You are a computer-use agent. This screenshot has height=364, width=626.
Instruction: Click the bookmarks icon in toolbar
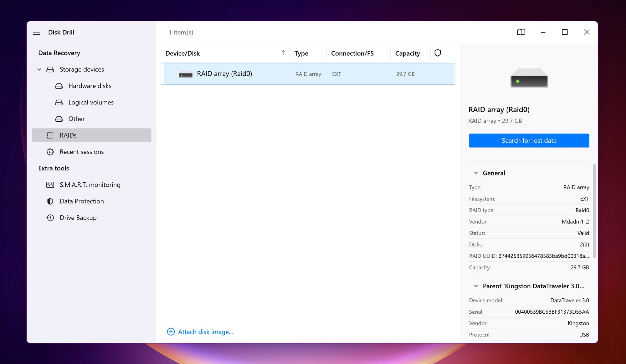(x=521, y=32)
